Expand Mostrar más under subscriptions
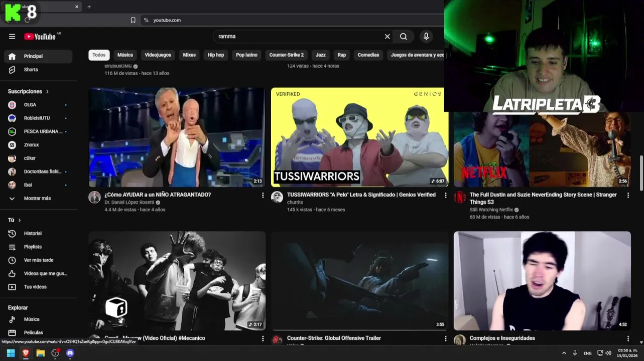This screenshot has height=361, width=644. 38,198
